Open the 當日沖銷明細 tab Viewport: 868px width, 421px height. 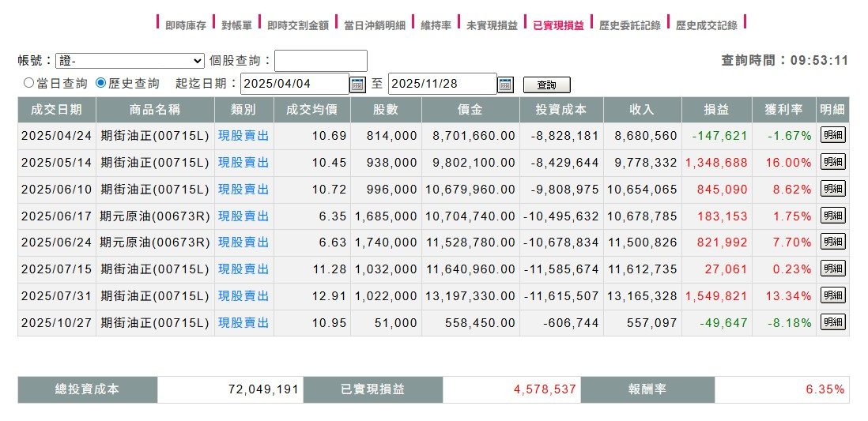(x=375, y=25)
